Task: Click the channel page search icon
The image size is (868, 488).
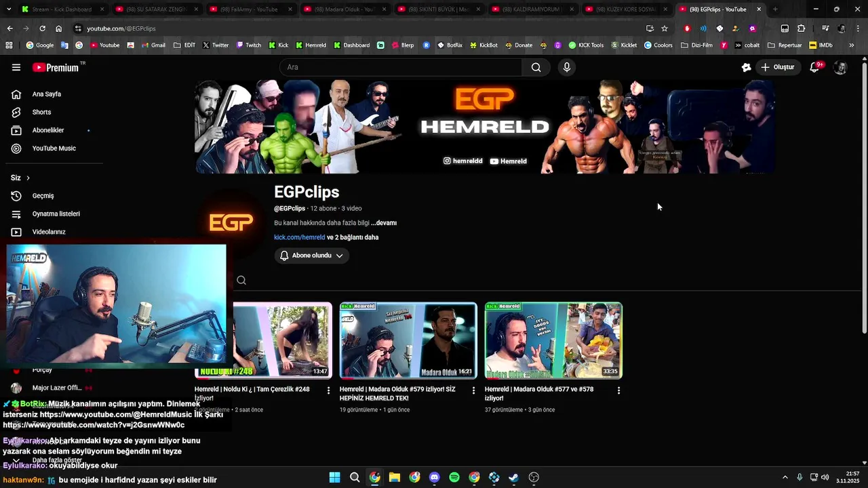Action: tap(241, 280)
